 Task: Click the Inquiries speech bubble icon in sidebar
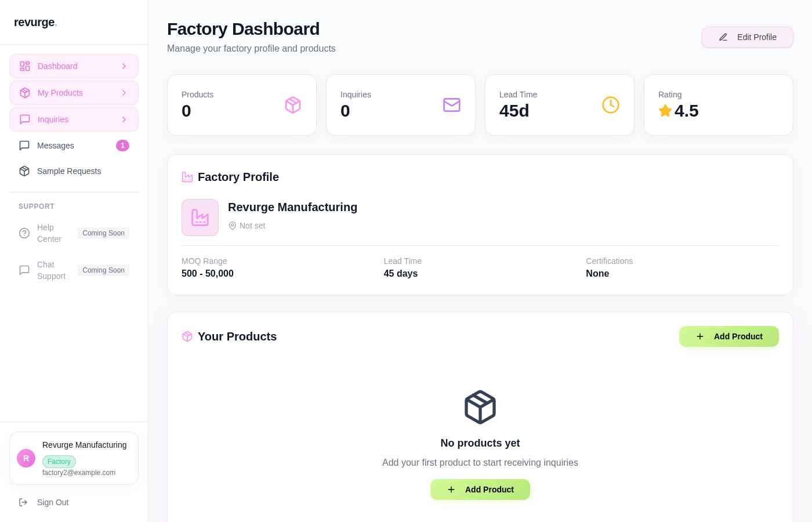pyautogui.click(x=25, y=119)
